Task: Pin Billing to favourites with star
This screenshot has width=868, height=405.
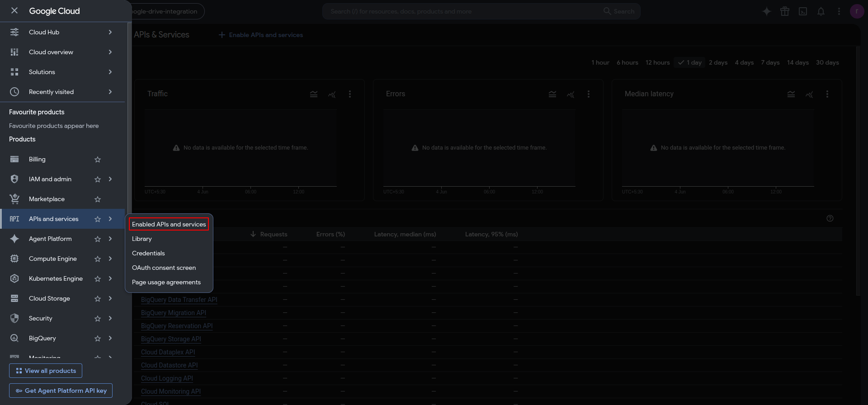Action: pos(98,160)
